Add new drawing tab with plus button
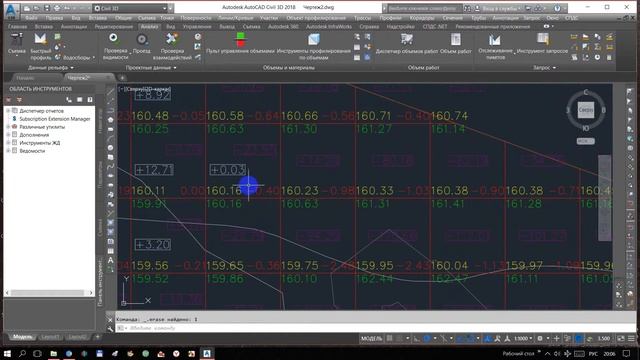Viewport: 640px width, 360px height. point(122,78)
